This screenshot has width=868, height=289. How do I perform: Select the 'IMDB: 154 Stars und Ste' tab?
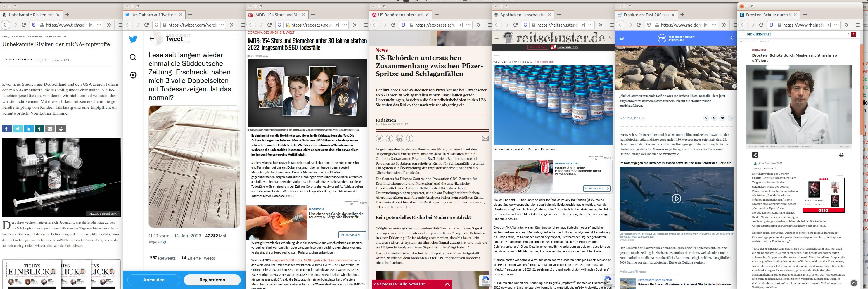point(277,15)
